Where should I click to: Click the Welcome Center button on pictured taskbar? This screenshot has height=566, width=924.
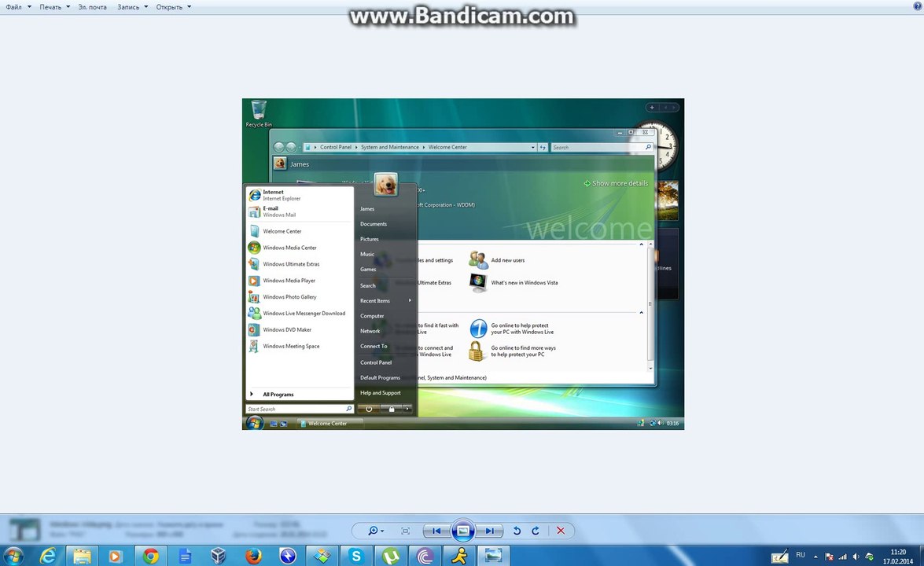[x=328, y=424]
